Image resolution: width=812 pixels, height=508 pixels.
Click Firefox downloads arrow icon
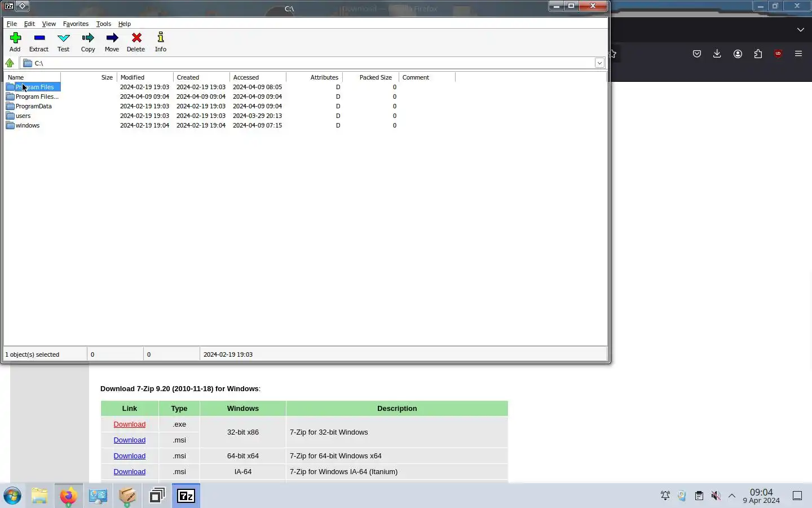(717, 54)
